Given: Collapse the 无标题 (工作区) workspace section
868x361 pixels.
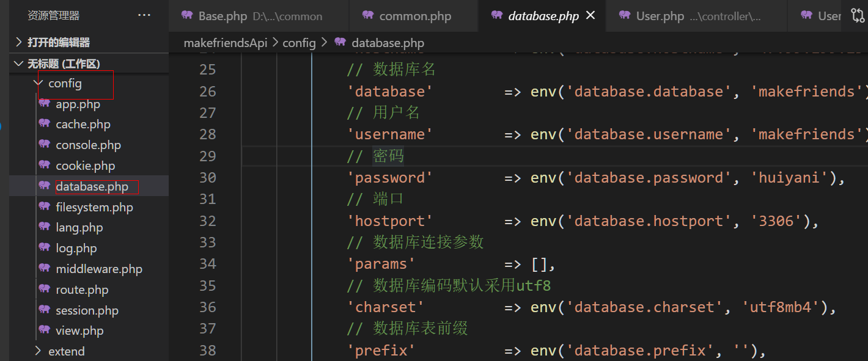Looking at the screenshot, I should [63, 64].
